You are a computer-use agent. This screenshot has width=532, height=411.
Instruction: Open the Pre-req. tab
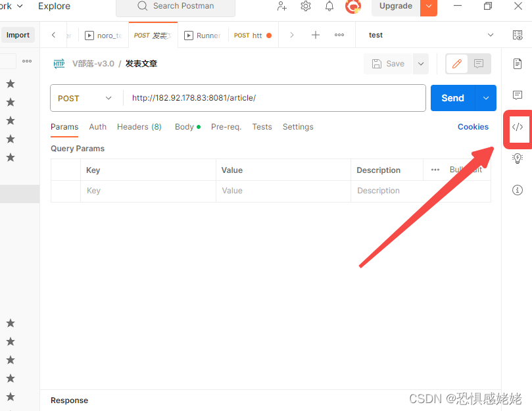pyautogui.click(x=226, y=127)
